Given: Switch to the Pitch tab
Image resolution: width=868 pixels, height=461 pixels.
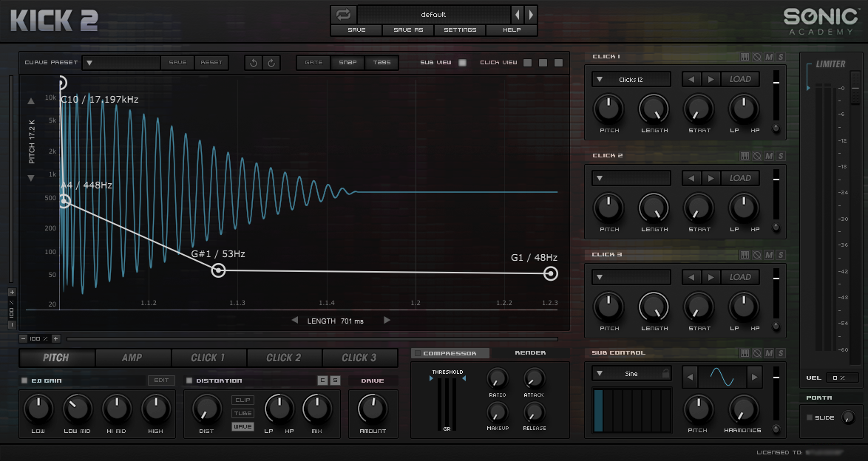Looking at the screenshot, I should 57,358.
